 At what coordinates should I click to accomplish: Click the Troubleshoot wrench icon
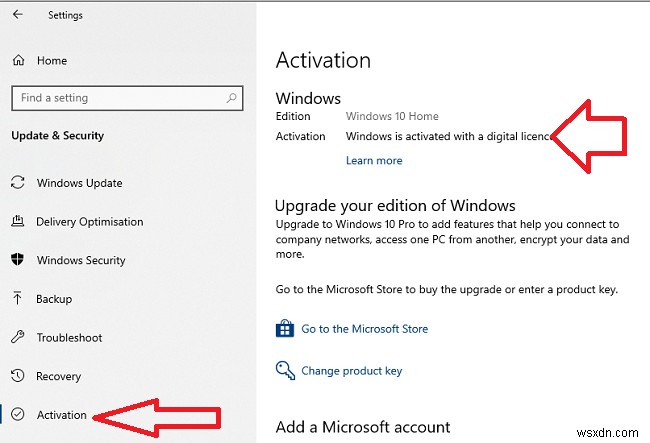17,338
